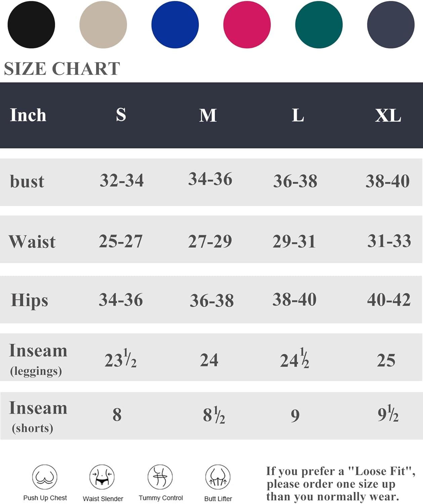423x504 pixels.
Task: Select the black color swatch
Action: [x=31, y=25]
